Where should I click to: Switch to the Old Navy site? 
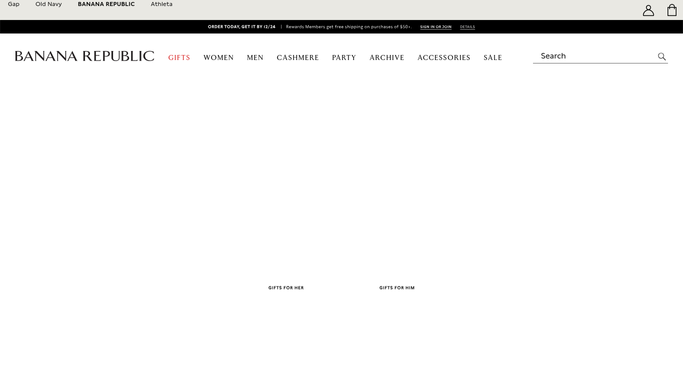(48, 4)
